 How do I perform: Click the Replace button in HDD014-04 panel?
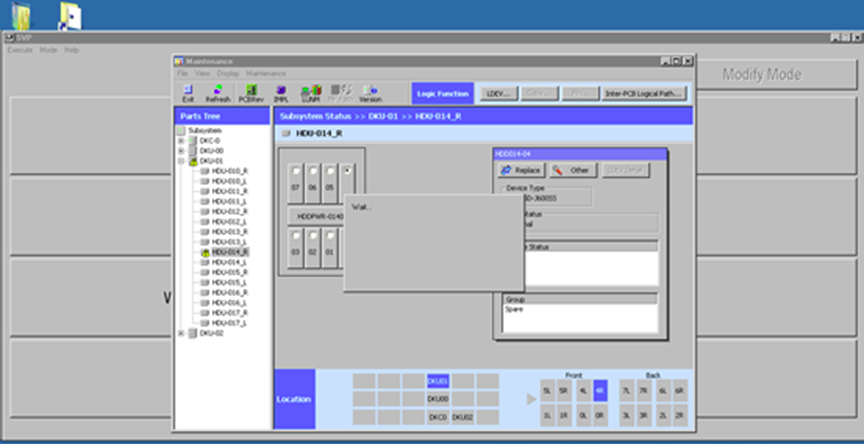point(521,170)
